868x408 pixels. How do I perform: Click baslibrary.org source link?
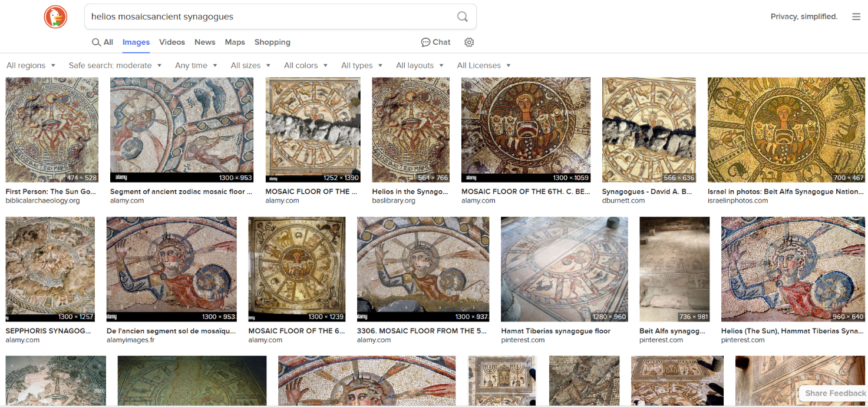click(x=394, y=201)
